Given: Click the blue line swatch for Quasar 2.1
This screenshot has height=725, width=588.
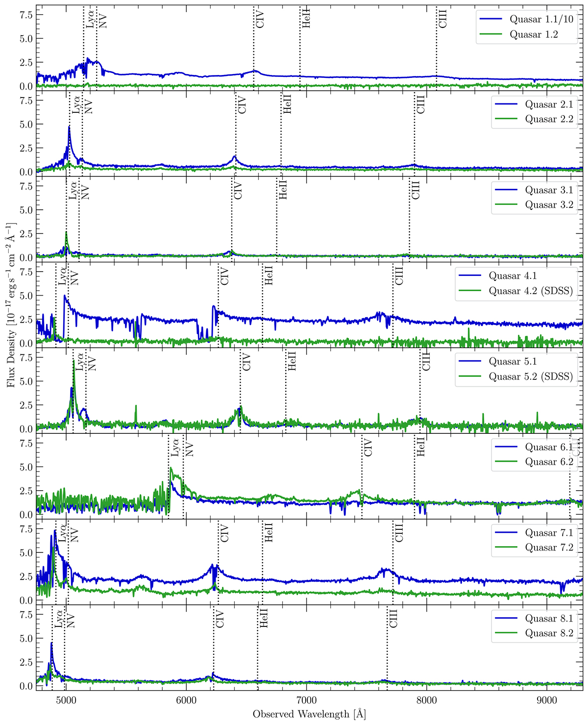Looking at the screenshot, I should point(507,105).
